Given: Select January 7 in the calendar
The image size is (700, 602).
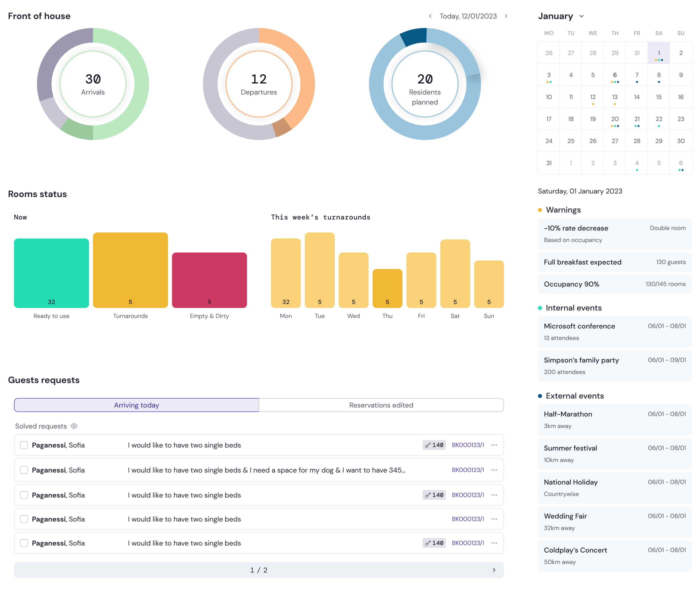Looking at the screenshot, I should (636, 75).
